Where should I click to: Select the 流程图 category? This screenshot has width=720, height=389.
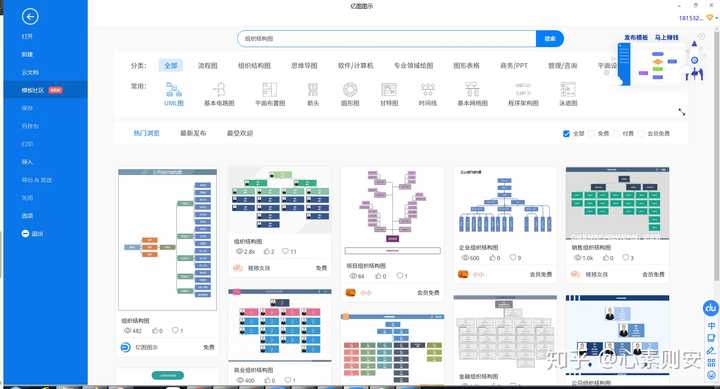[208, 66]
